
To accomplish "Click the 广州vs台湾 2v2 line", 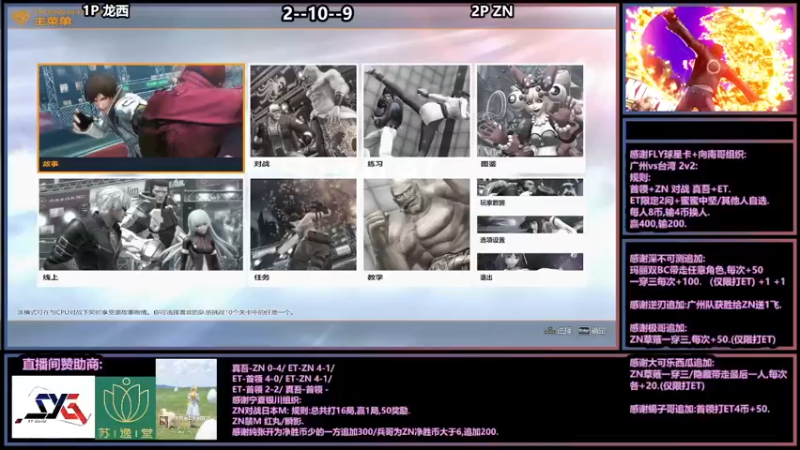I will 663,166.
